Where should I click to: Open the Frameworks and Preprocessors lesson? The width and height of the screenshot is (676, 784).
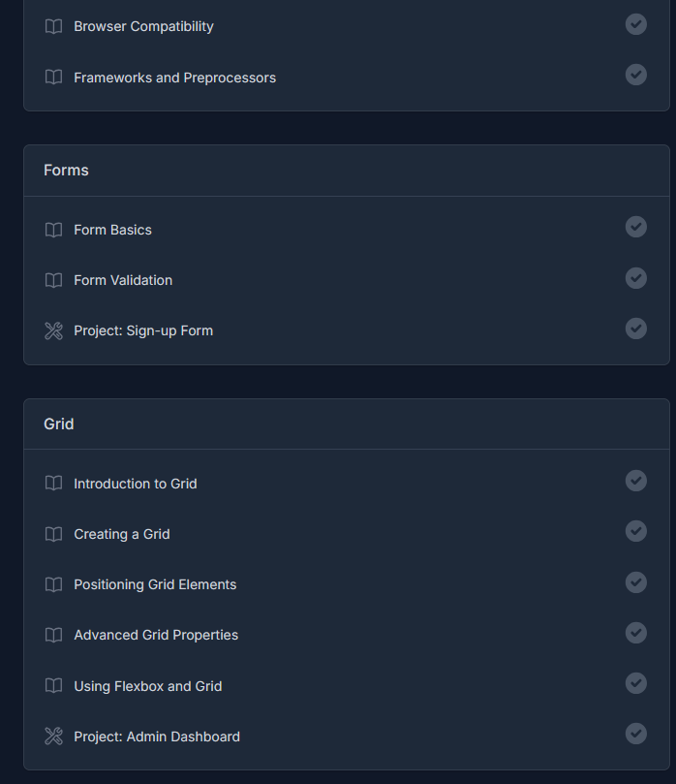pos(174,78)
